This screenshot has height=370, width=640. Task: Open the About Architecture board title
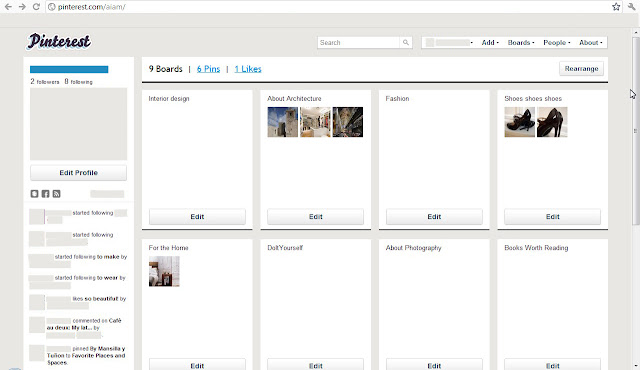click(x=294, y=98)
